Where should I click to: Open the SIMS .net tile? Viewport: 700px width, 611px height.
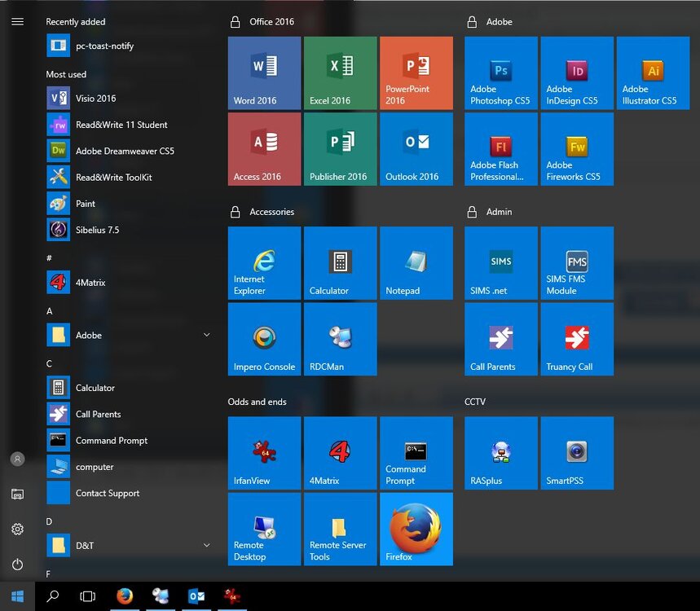pyautogui.click(x=501, y=263)
